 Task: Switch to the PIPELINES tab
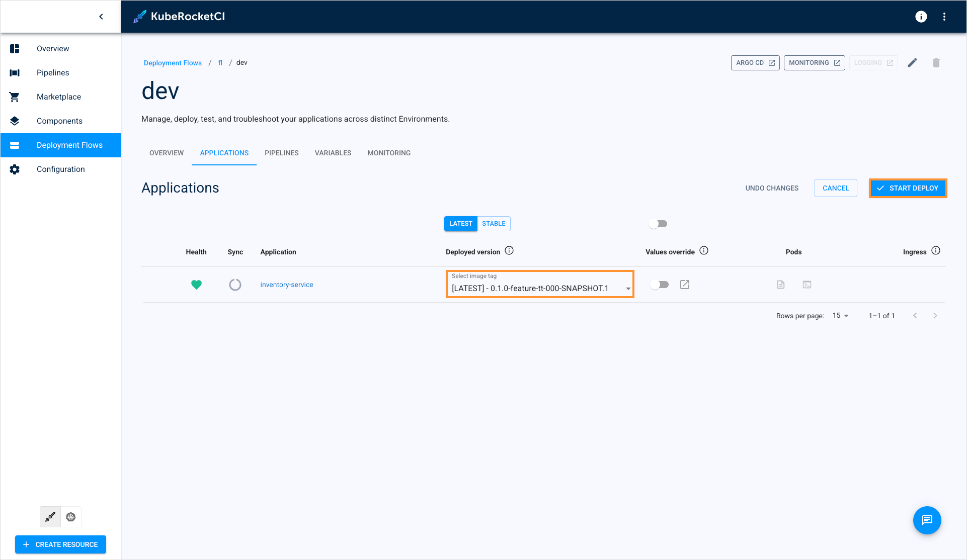click(x=281, y=153)
